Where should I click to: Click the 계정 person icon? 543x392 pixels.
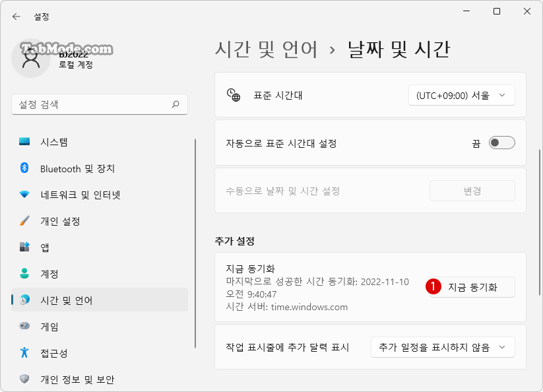click(x=24, y=273)
